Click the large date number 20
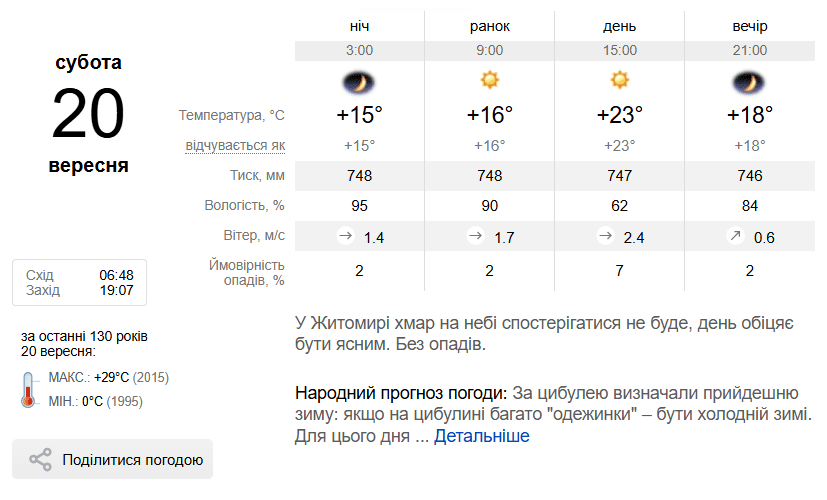 (88, 112)
